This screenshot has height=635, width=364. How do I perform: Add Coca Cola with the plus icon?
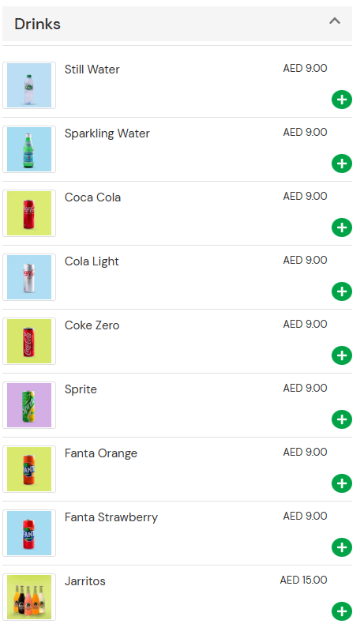point(342,227)
